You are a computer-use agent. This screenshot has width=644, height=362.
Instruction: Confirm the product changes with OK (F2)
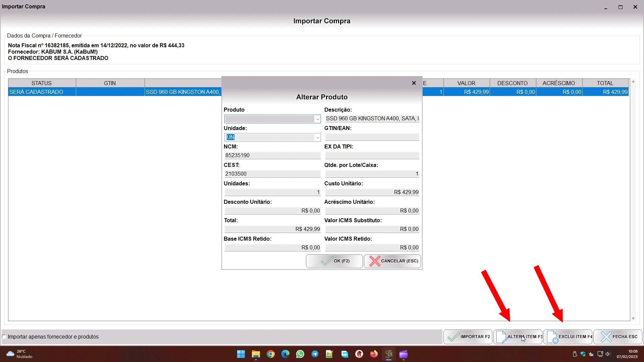tap(334, 261)
